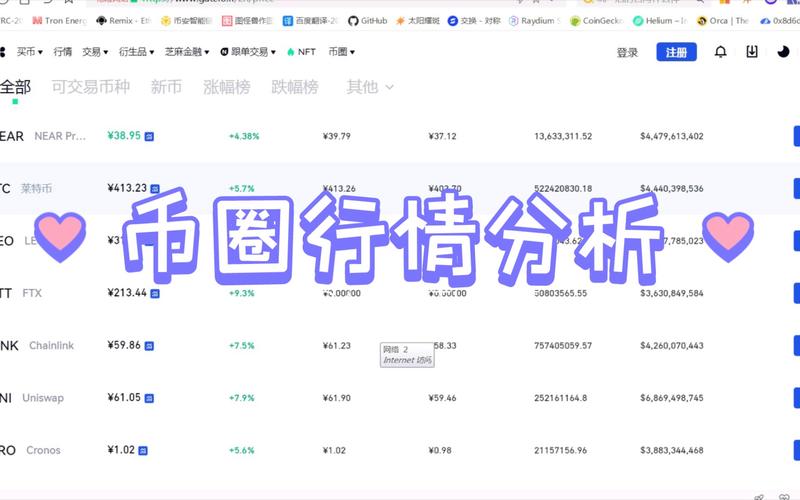
Task: Click the blue icon beside Cronos price ¥1.02
Action: 143,451
